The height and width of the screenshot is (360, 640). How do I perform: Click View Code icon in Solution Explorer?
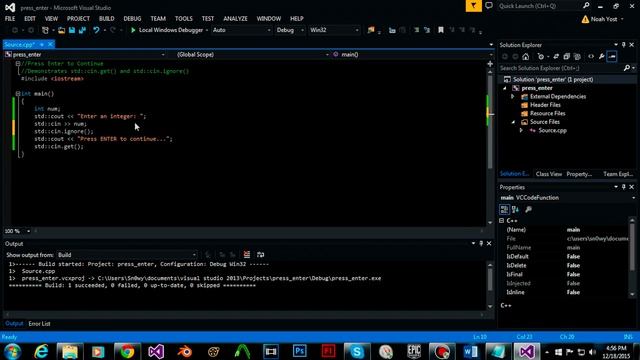pos(591,57)
